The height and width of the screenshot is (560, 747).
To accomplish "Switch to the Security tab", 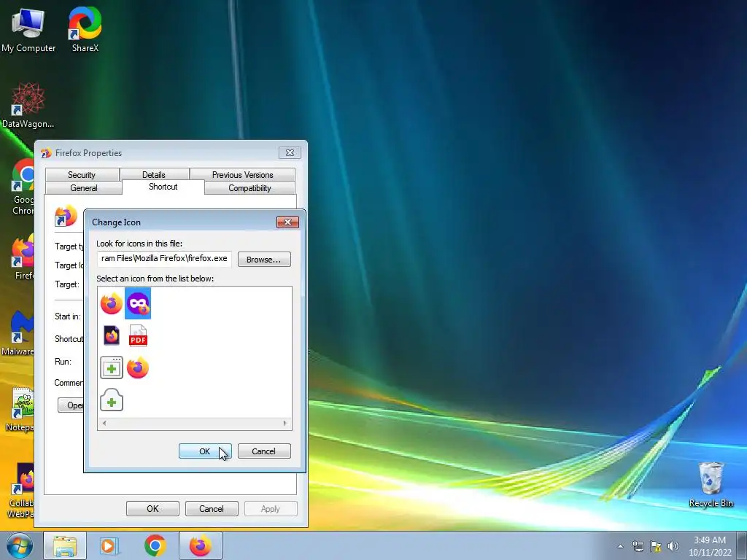I will coord(82,175).
